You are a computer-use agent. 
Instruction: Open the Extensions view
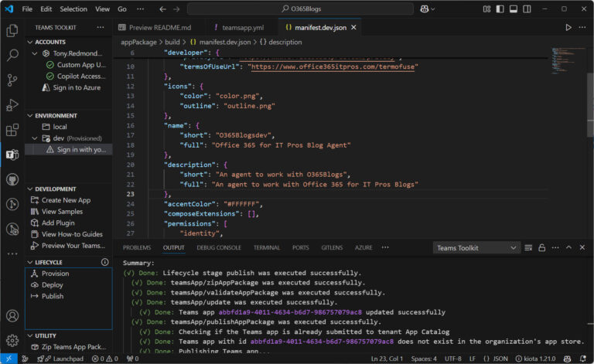(x=12, y=130)
